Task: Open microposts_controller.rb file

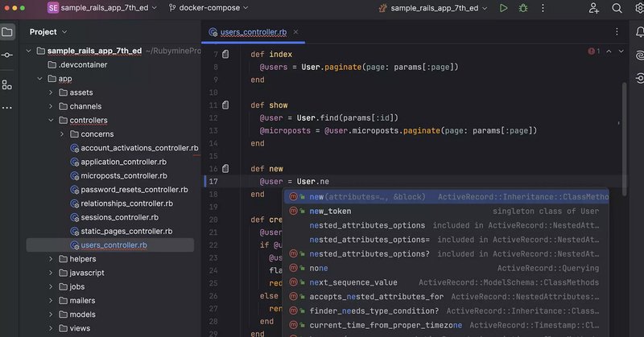Action: (118, 175)
